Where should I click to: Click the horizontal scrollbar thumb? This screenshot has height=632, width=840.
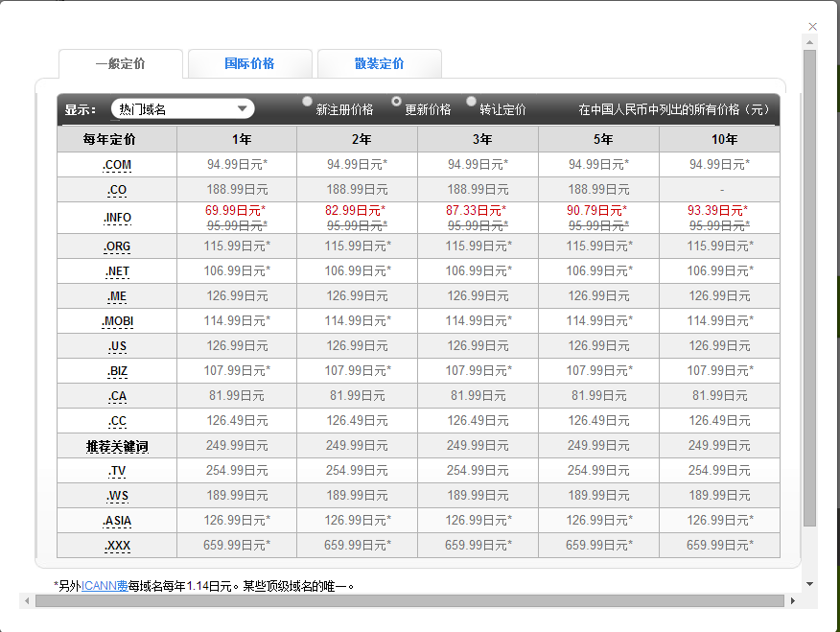(x=409, y=601)
